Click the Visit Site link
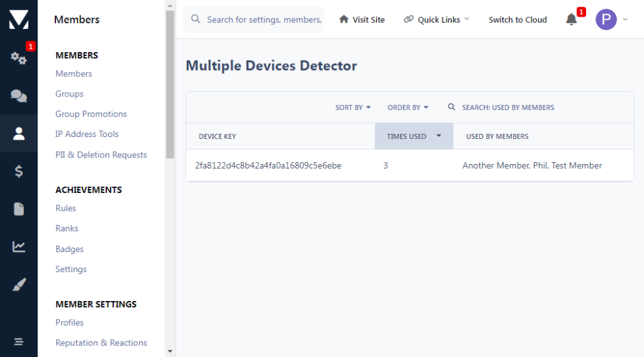Viewport: 644px width, 357px height. pos(362,19)
